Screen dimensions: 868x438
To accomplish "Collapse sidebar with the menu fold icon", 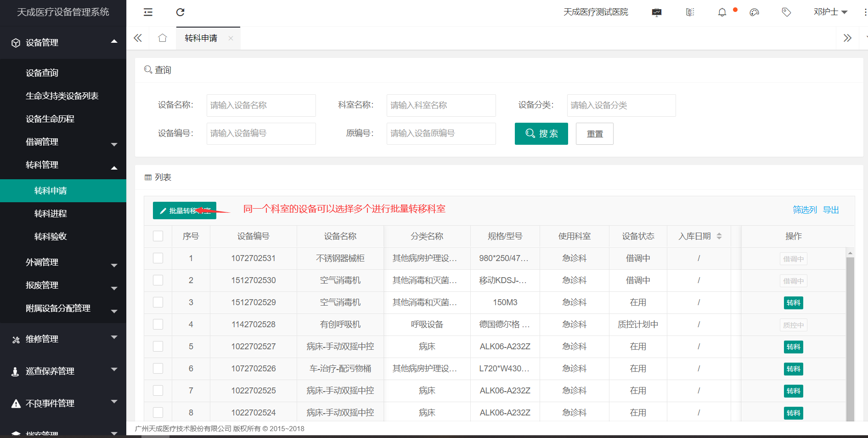I will (148, 12).
